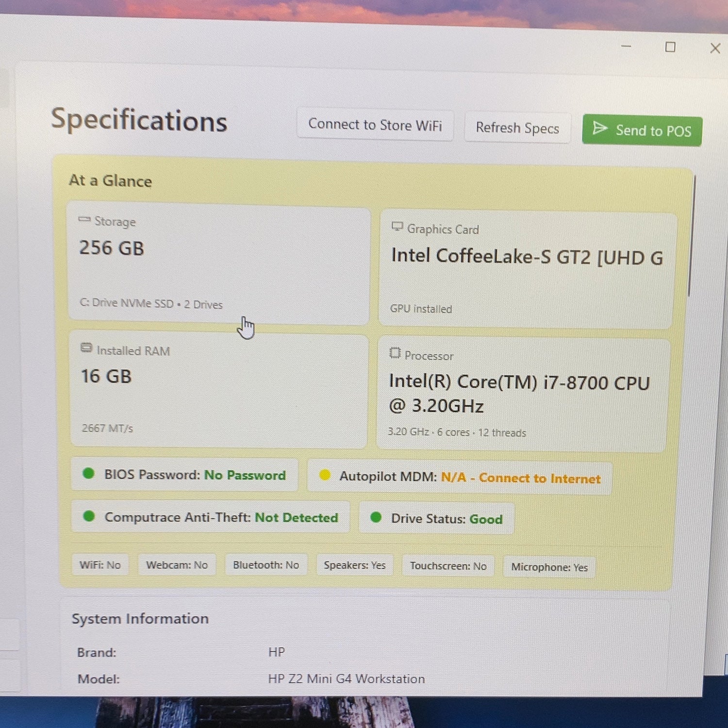Select the Bluetooth: No chip
Image resolution: width=728 pixels, height=728 pixels.
coord(266,565)
